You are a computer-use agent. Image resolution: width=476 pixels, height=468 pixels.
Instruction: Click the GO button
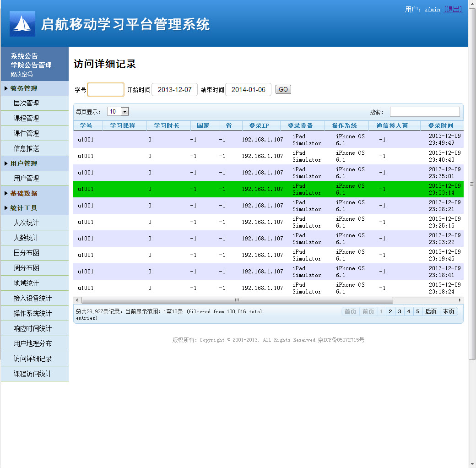pos(283,89)
